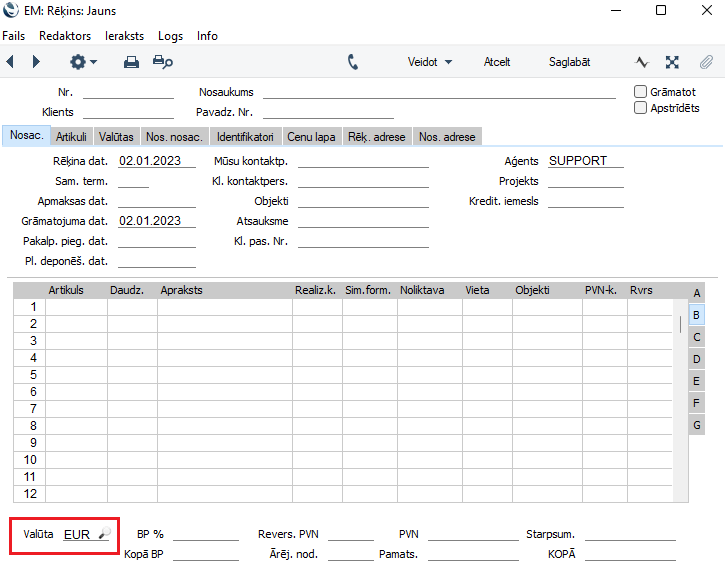Expand the Veidot dropdown
Viewport: 725px width, 576px height.
click(430, 62)
